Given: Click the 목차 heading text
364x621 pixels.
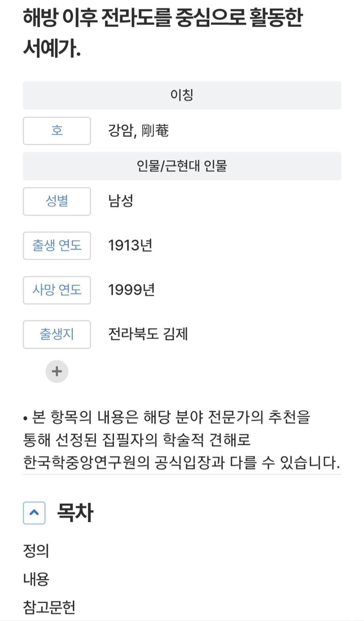Looking at the screenshot, I should (x=75, y=513).
